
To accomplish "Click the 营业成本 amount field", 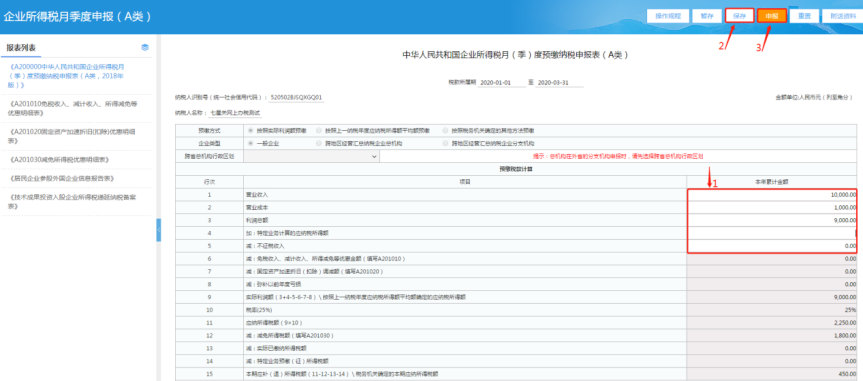I will click(772, 208).
